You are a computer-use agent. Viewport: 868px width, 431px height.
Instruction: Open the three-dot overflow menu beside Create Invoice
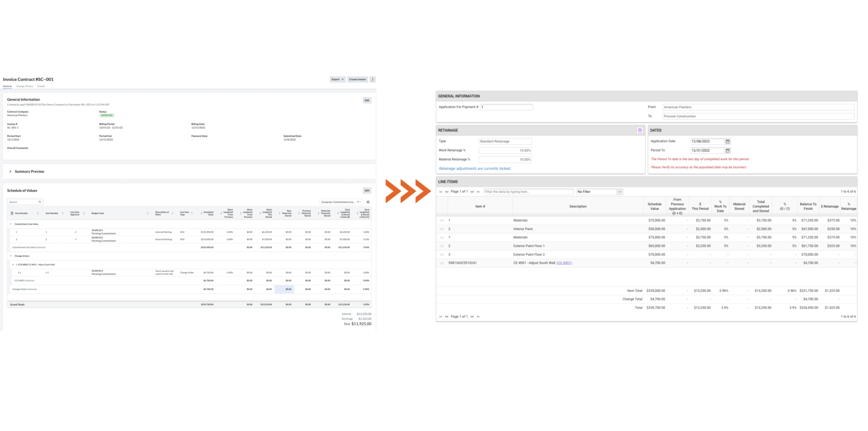pyautogui.click(x=372, y=79)
